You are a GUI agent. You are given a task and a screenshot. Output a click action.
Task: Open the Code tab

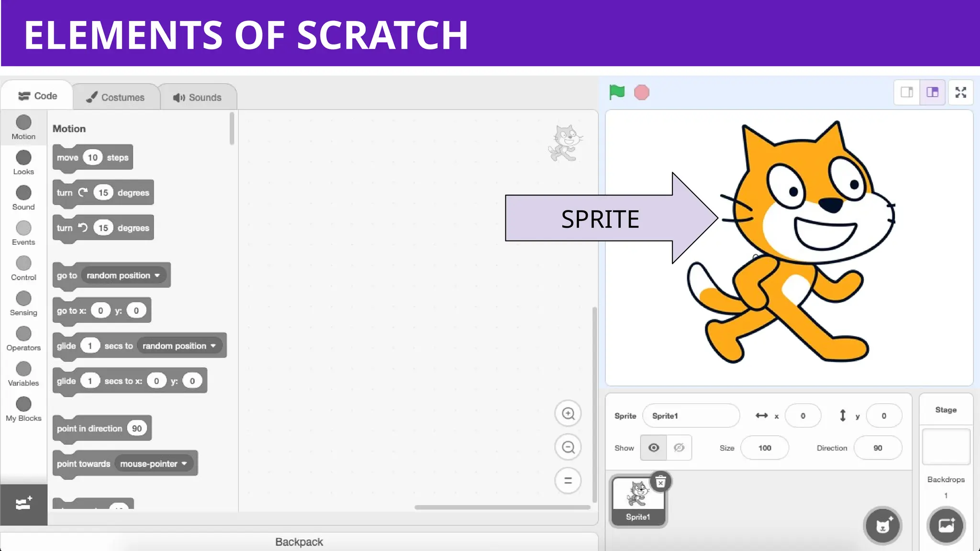pyautogui.click(x=37, y=96)
